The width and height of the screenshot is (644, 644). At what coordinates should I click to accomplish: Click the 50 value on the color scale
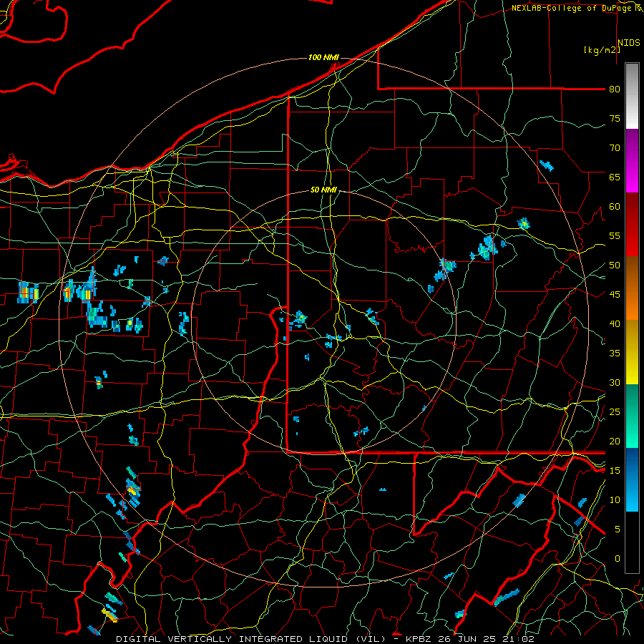pyautogui.click(x=615, y=265)
